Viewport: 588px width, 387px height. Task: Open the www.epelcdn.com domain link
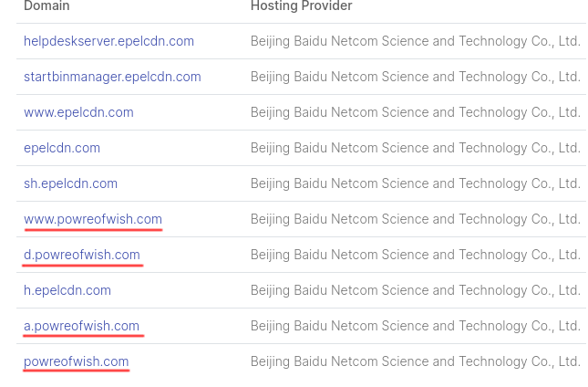click(78, 112)
